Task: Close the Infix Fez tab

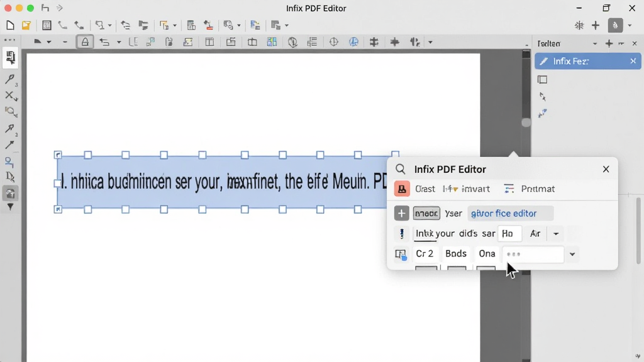Action: [633, 61]
